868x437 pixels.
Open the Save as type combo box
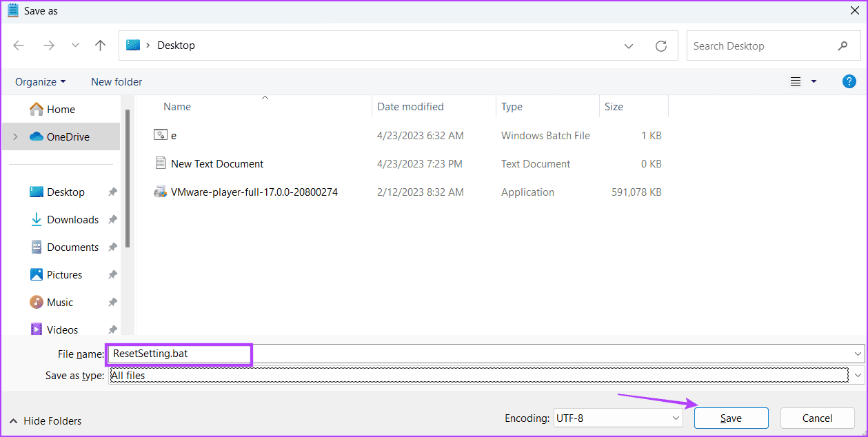pyautogui.click(x=486, y=375)
